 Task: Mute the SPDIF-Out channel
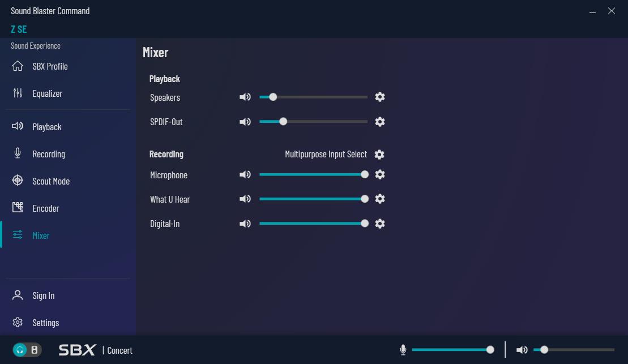[x=245, y=122]
